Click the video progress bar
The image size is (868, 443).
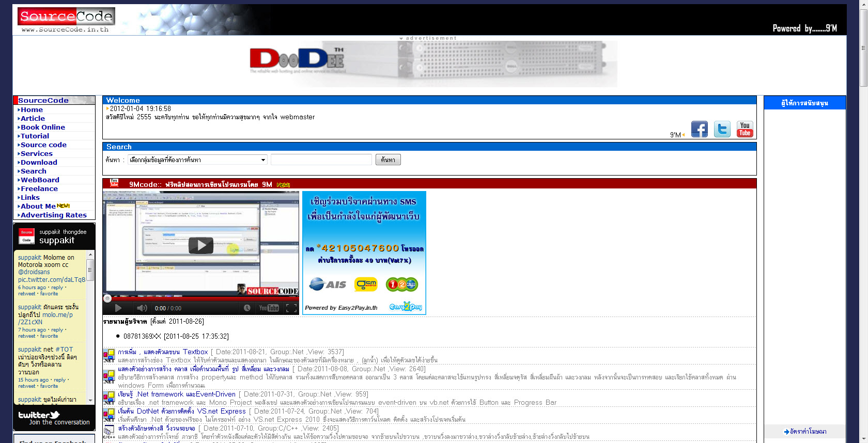click(x=201, y=298)
